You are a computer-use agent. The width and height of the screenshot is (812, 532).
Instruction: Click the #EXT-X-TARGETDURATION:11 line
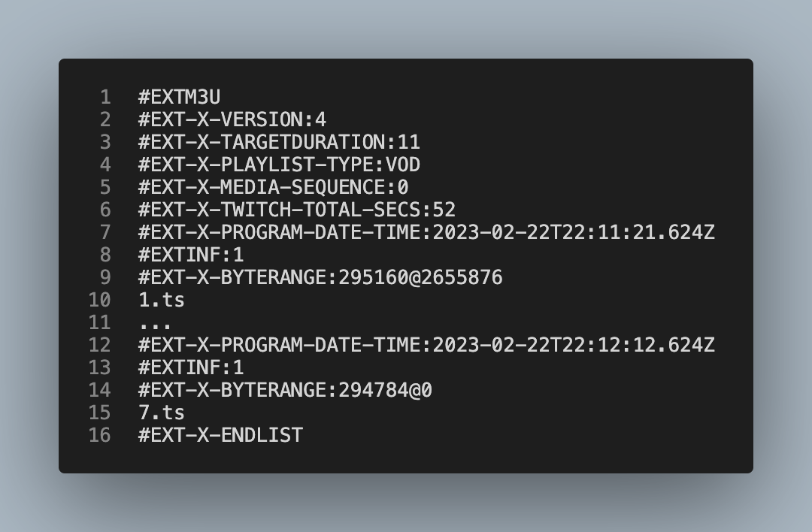point(279,142)
